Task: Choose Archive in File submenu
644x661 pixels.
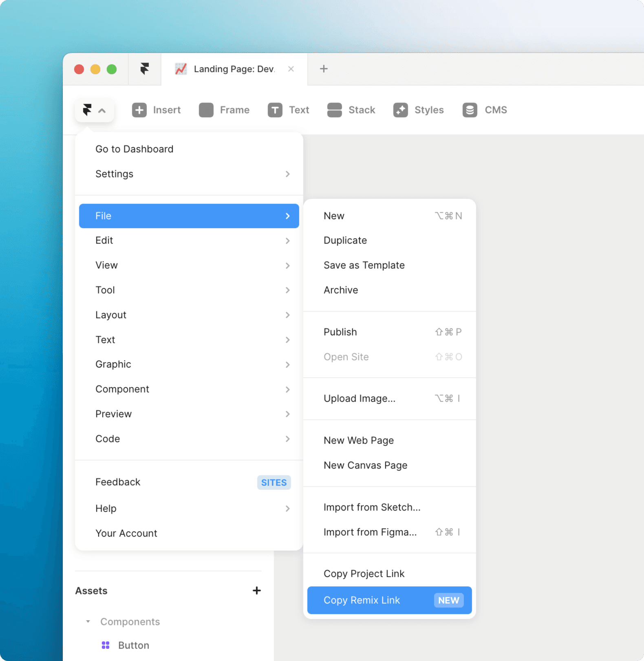Action: pos(390,290)
